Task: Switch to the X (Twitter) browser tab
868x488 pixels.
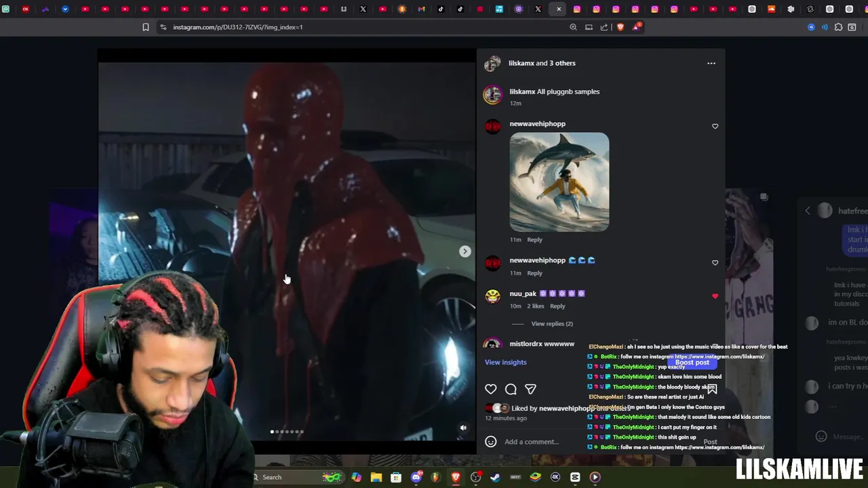Action: pyautogui.click(x=363, y=9)
